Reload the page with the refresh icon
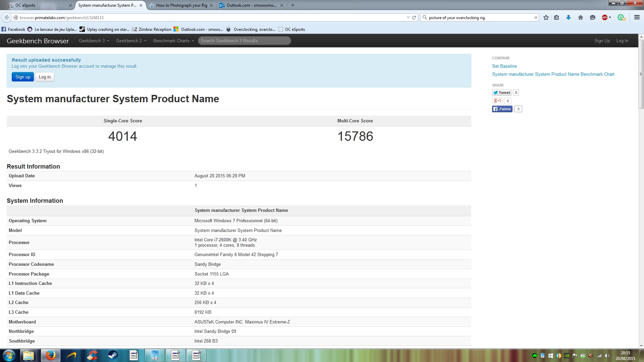The height and width of the screenshot is (362, 644). (x=414, y=17)
